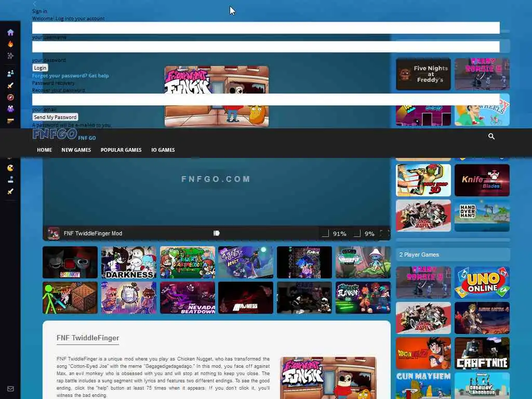Open the mail envelope icon in the sidebar
532x399 pixels.
(10, 389)
